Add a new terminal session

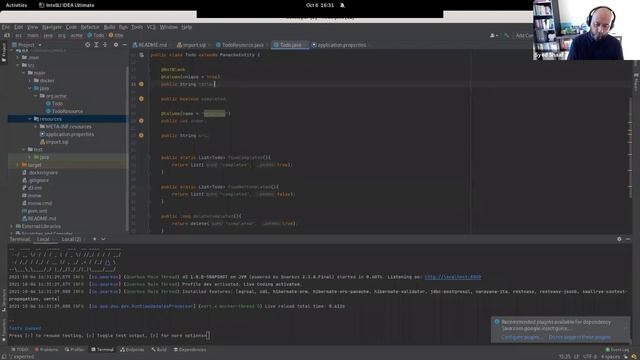coord(94,239)
